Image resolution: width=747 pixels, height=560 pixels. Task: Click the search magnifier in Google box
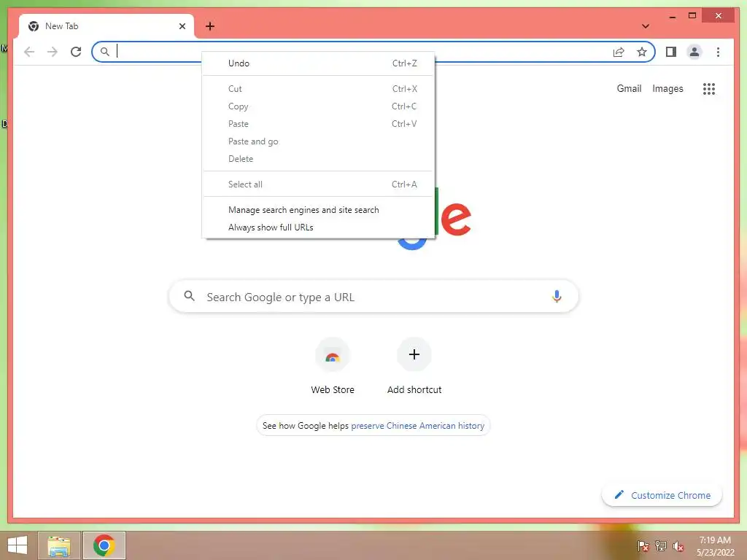click(x=189, y=296)
